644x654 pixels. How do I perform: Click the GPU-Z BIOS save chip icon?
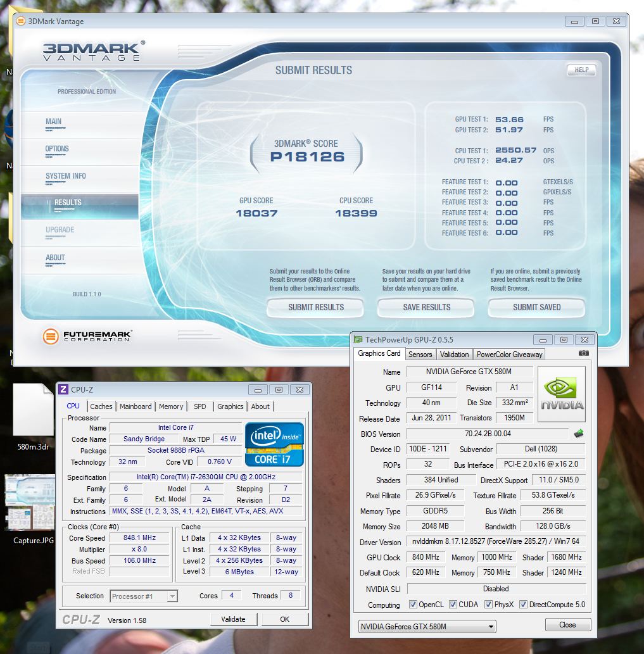(x=579, y=434)
